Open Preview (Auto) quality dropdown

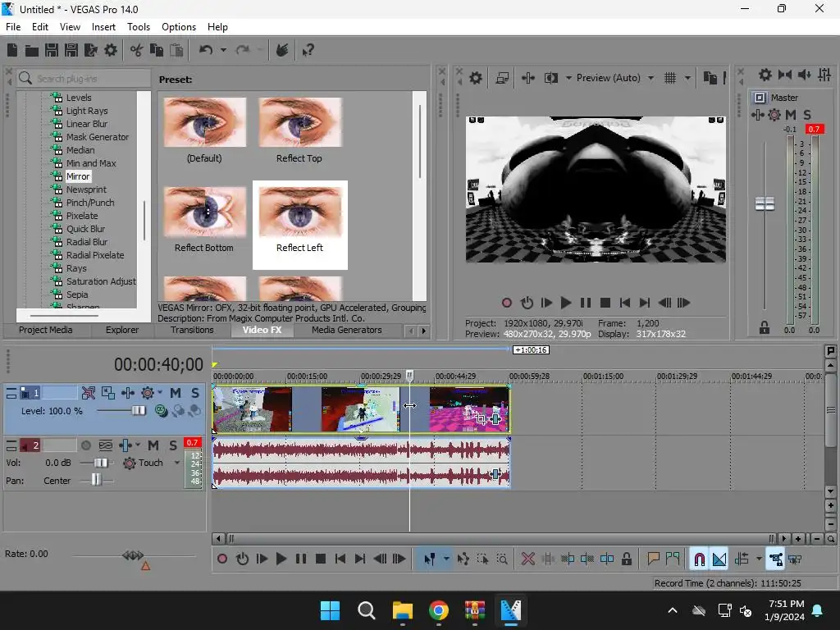[x=651, y=78]
